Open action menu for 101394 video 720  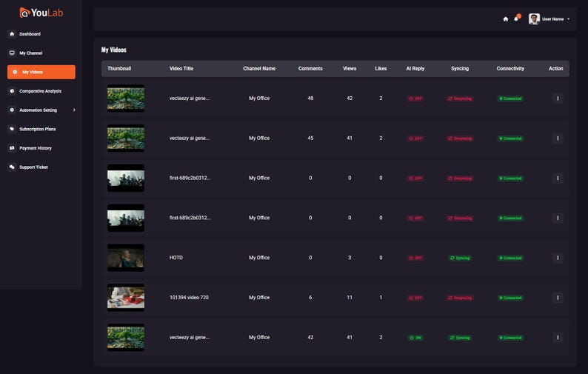pos(558,298)
